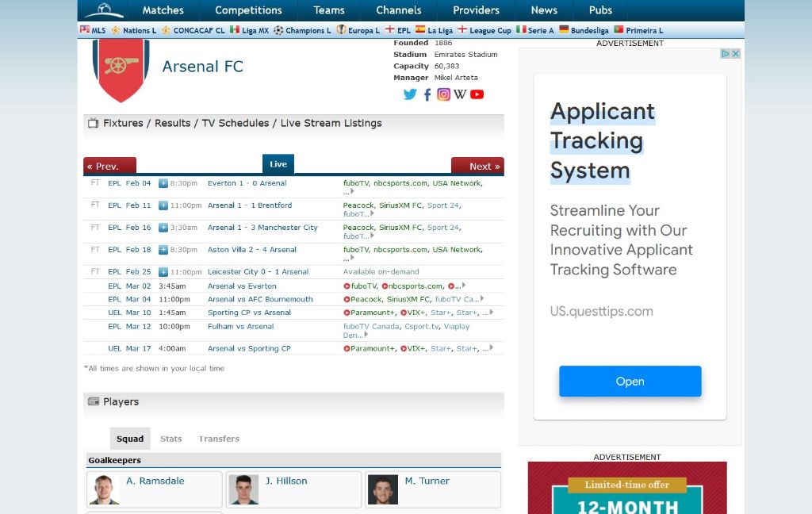Image resolution: width=812 pixels, height=514 pixels.
Task: Expand channels for Arsenal vs Sporting CP
Action: pos(491,347)
